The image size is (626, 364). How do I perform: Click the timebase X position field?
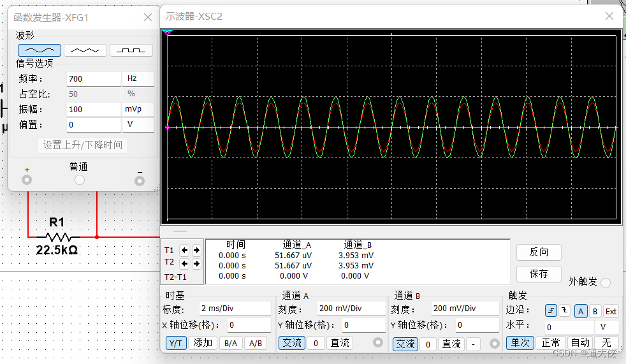click(x=249, y=325)
